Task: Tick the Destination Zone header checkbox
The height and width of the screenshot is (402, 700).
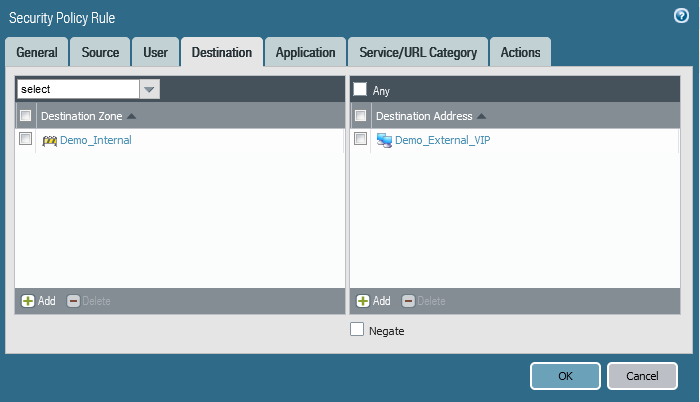Action: pos(25,116)
